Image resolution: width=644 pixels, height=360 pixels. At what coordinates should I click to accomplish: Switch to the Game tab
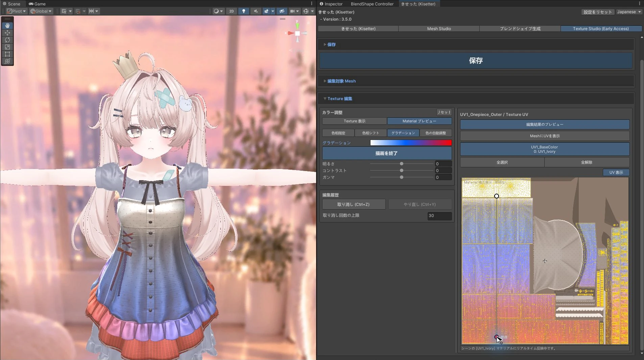tap(37, 4)
